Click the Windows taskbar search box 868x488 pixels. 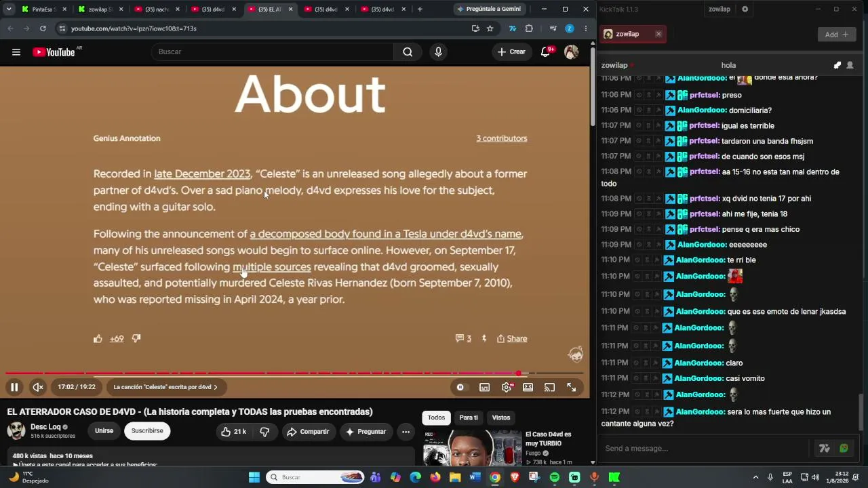[x=315, y=478]
